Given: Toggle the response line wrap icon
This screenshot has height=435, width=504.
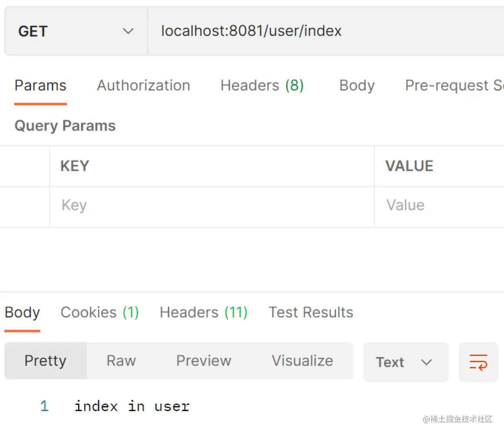Looking at the screenshot, I should pos(478,362).
